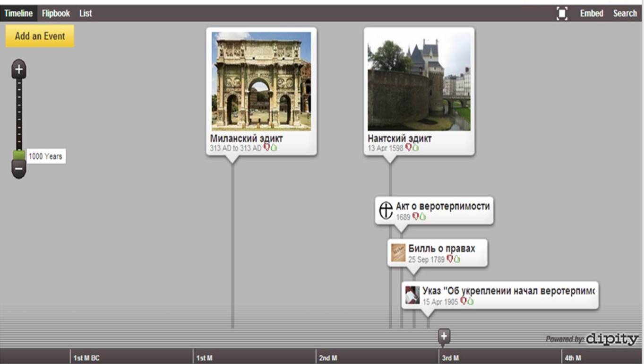The width and height of the screenshot is (644, 364).
Task: Click the green zoom slider handle
Action: click(x=19, y=156)
